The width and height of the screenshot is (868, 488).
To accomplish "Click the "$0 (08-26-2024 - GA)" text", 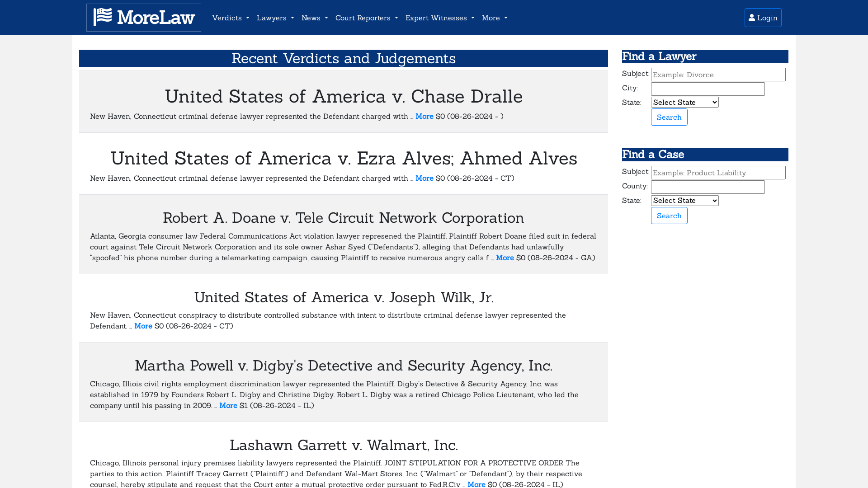I will pyautogui.click(x=556, y=258).
